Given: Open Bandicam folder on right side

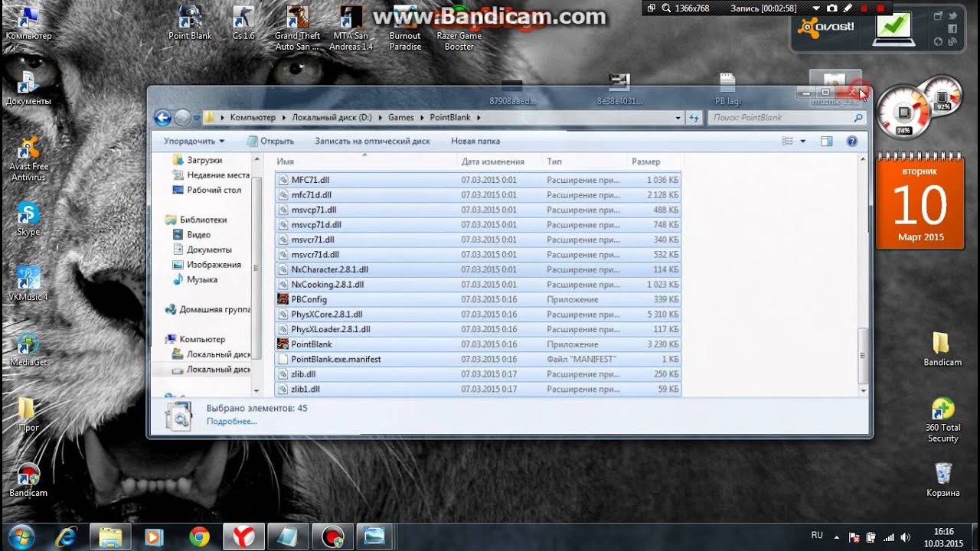Looking at the screenshot, I should coord(942,349).
